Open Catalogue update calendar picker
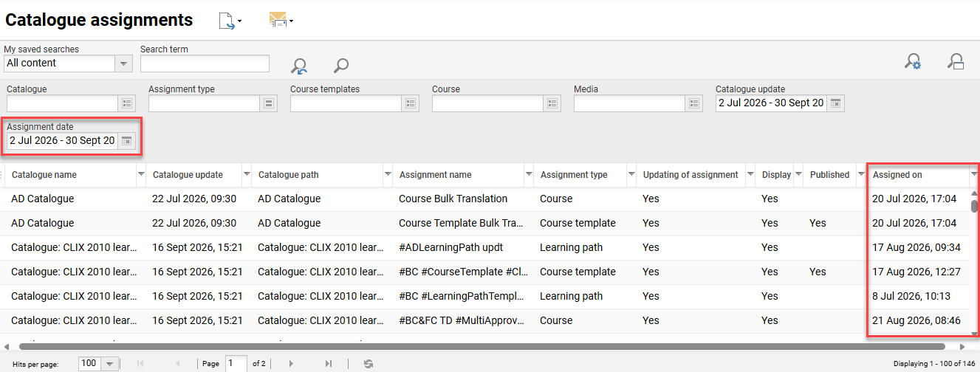The height and width of the screenshot is (372, 980). 835,103
